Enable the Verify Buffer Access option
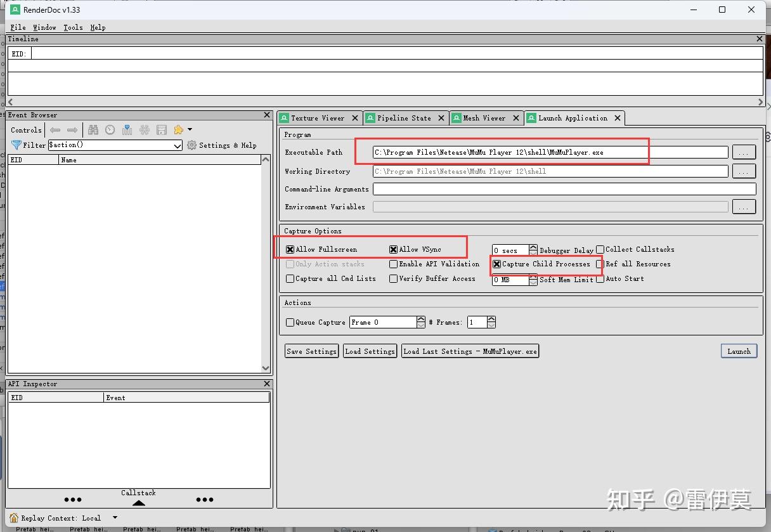771x532 pixels. point(393,278)
